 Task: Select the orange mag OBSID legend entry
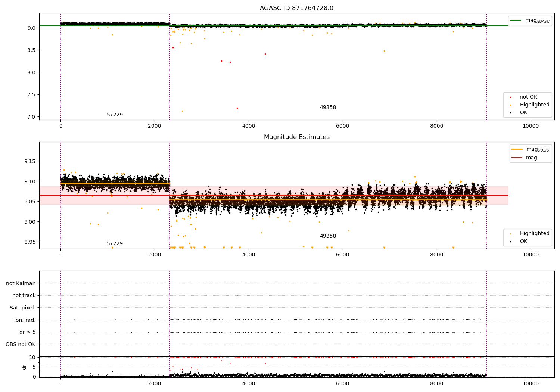(531, 149)
